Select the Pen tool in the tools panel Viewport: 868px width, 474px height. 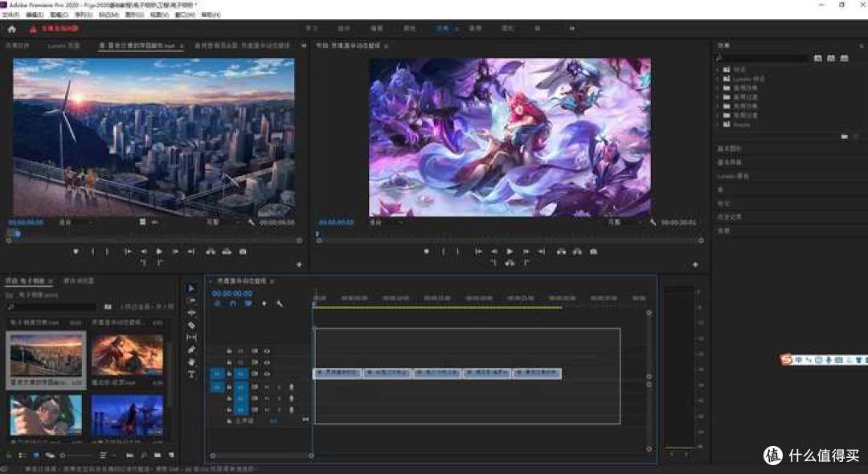[191, 349]
